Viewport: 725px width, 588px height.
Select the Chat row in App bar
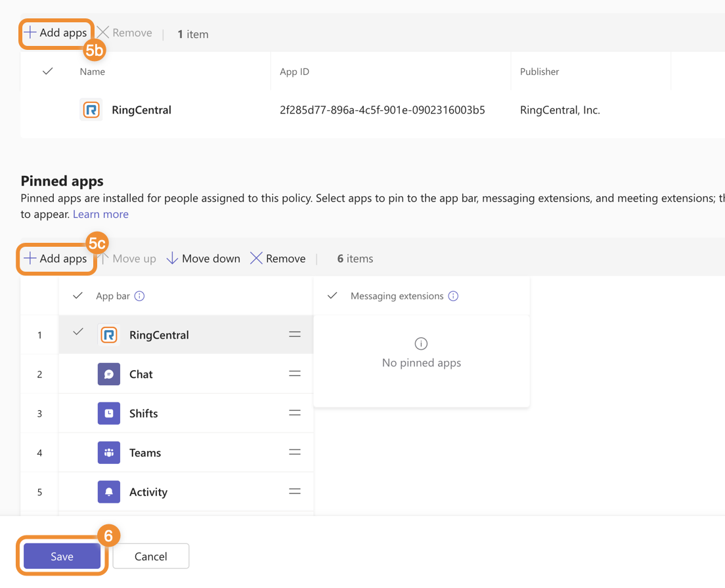tap(187, 374)
